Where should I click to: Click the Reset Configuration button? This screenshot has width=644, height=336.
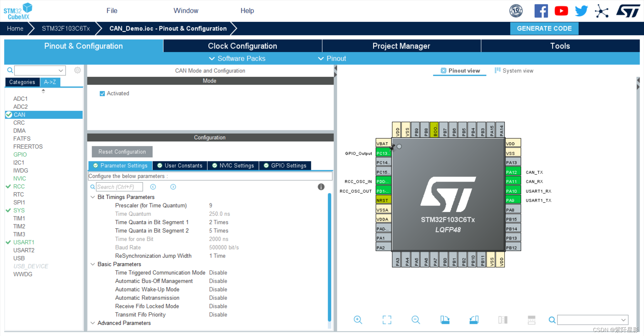coord(122,152)
